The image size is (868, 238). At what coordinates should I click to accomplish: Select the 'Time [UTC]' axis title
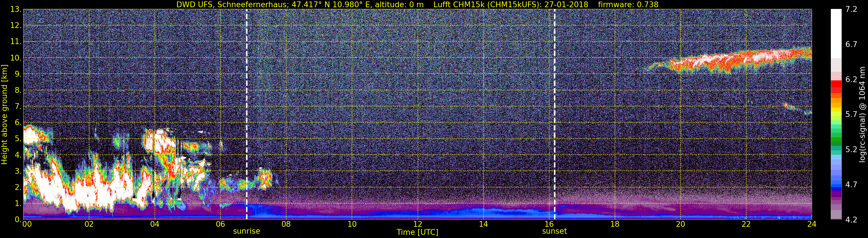[x=417, y=232]
